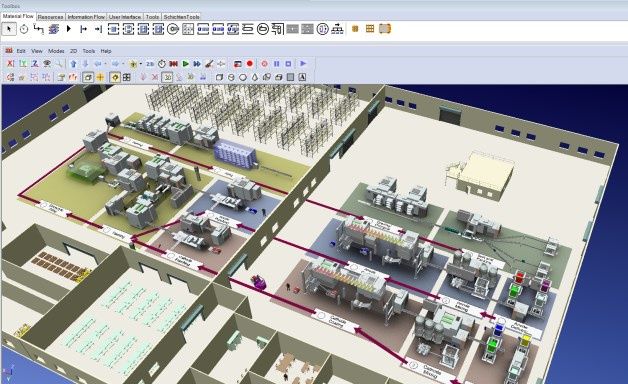628x384 pixels.
Task: Open the lighting sun icon dropdown arrow
Action: [141, 64]
